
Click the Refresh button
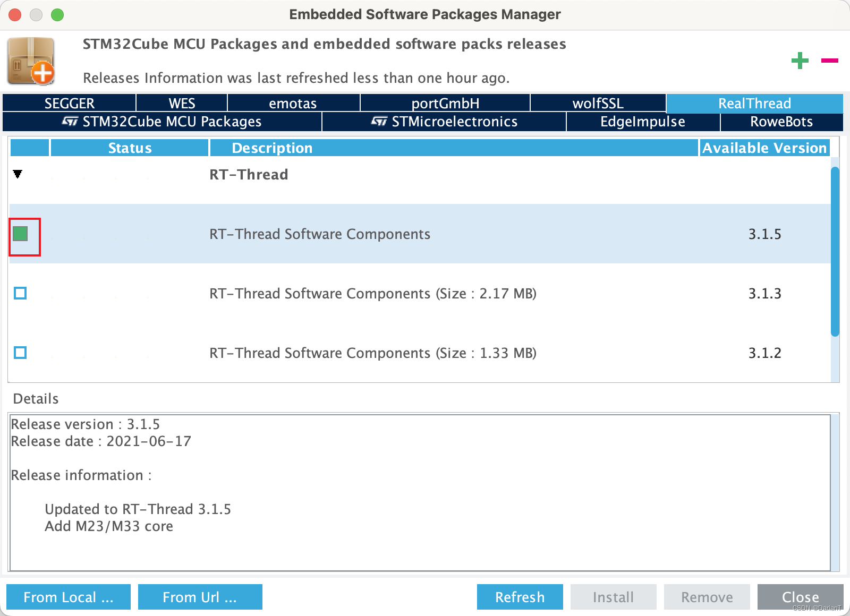click(x=520, y=597)
